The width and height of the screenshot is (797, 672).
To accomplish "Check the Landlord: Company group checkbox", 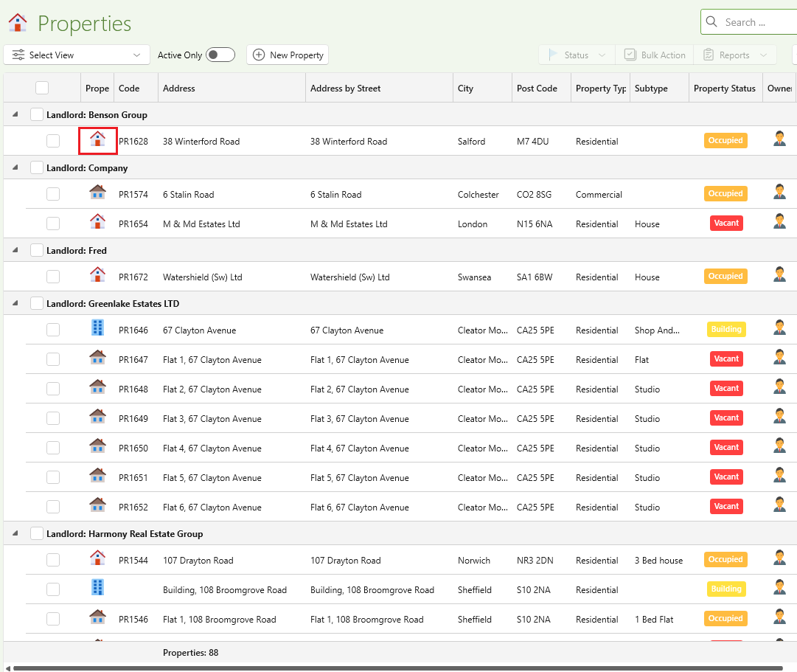I will pyautogui.click(x=37, y=167).
